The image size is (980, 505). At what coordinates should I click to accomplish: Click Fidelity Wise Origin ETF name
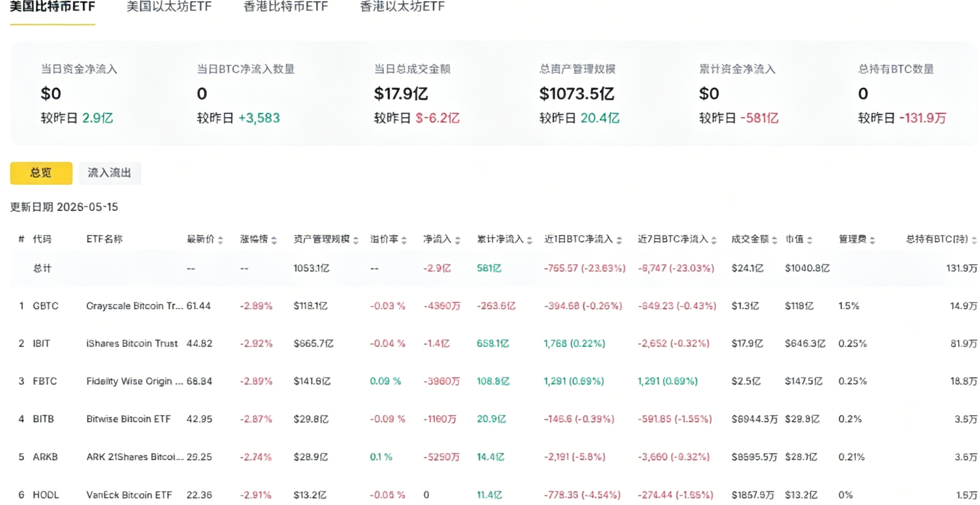135,381
